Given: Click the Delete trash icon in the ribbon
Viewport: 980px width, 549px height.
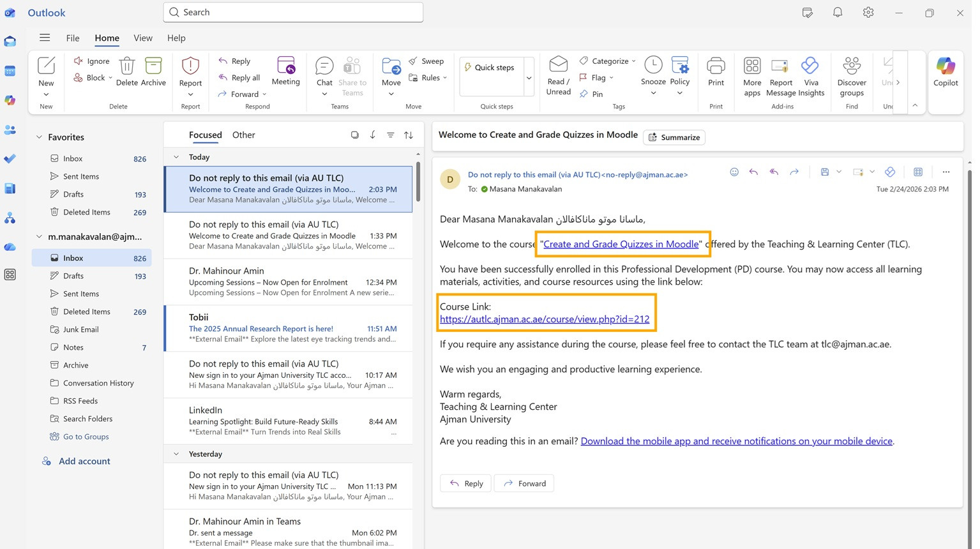Looking at the screenshot, I should click(x=127, y=66).
